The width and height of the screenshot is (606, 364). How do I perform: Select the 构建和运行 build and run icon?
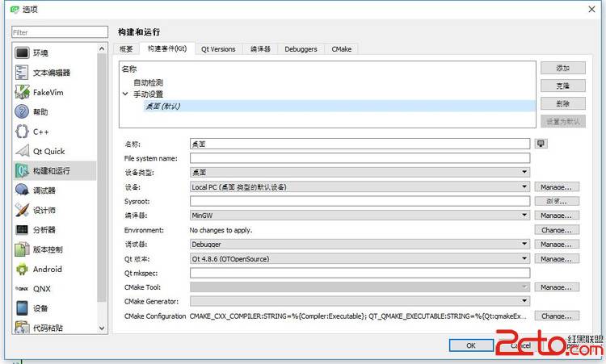tap(22, 170)
